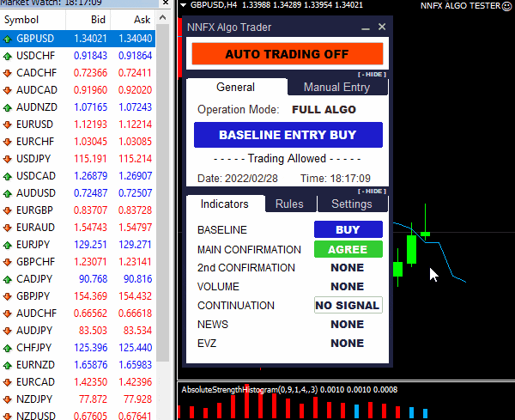Screen dimensions: 515x420
Task: Click the NZDJPY down-arrow icon
Action: [7, 399]
